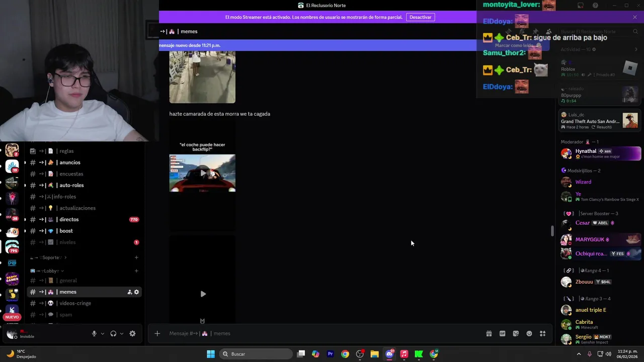Screen dimensions: 644x362
Task: Open the GIF picker
Action: (x=502, y=333)
